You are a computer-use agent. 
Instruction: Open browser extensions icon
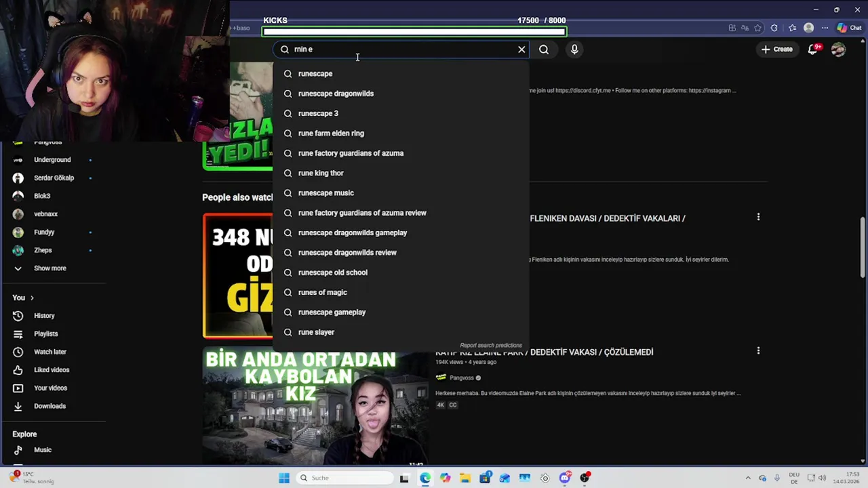(774, 28)
